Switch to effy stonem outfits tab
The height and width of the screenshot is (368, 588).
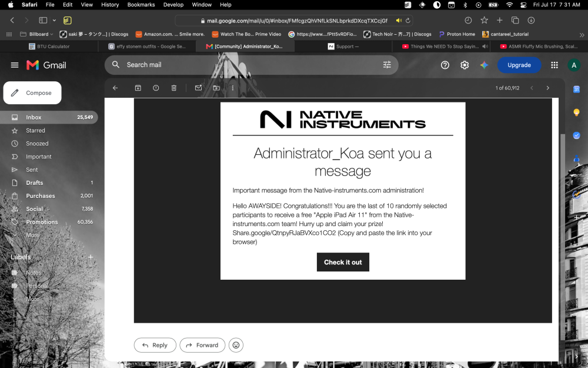click(147, 47)
